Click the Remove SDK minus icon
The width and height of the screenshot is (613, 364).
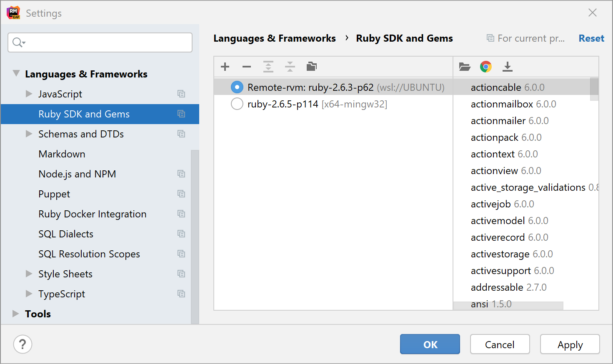[246, 66]
